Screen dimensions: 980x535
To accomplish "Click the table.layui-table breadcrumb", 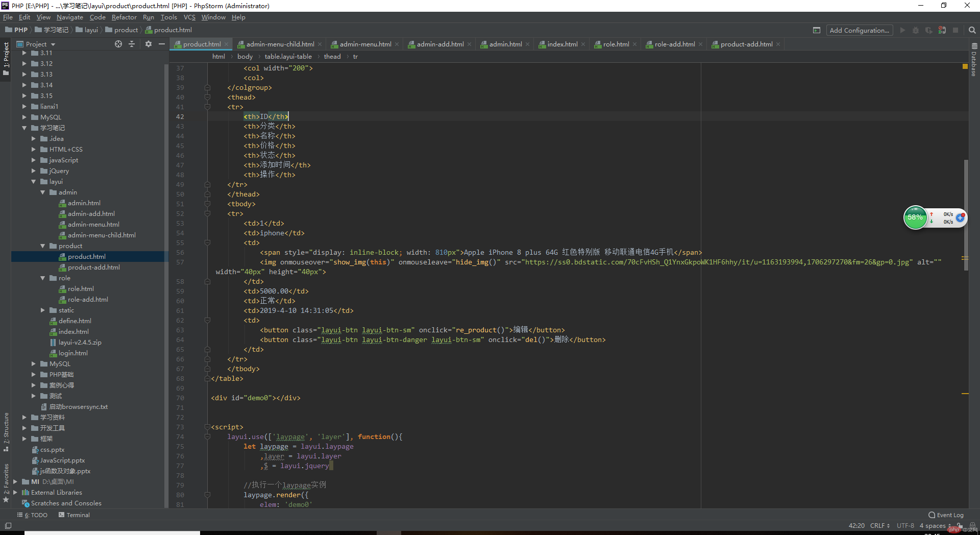I will coord(288,57).
